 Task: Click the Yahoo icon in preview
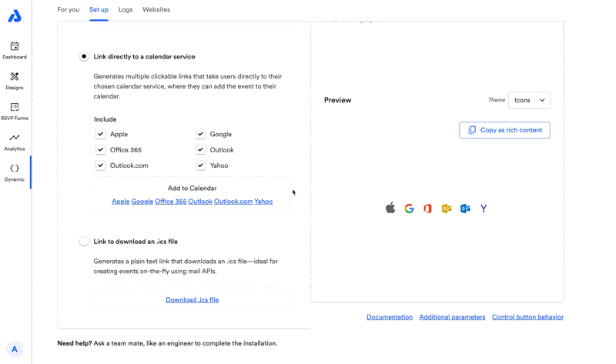point(484,209)
